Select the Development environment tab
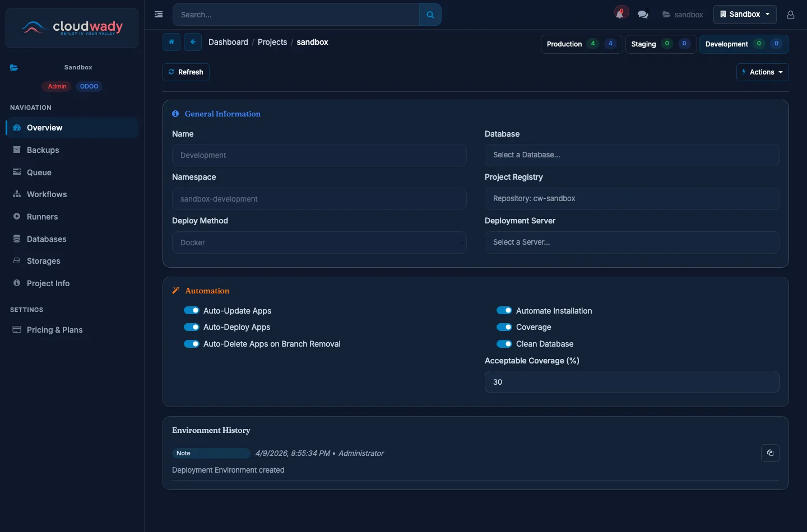 pyautogui.click(x=744, y=44)
